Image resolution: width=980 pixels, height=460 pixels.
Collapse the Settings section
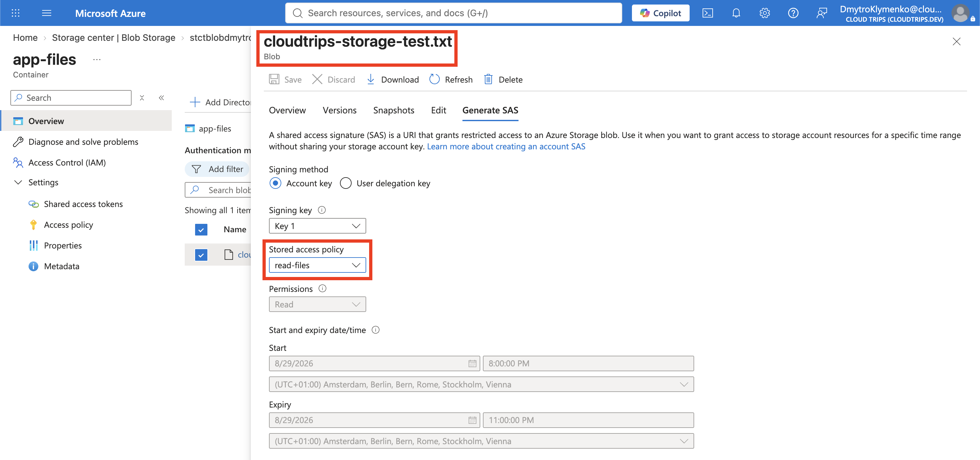click(x=18, y=182)
